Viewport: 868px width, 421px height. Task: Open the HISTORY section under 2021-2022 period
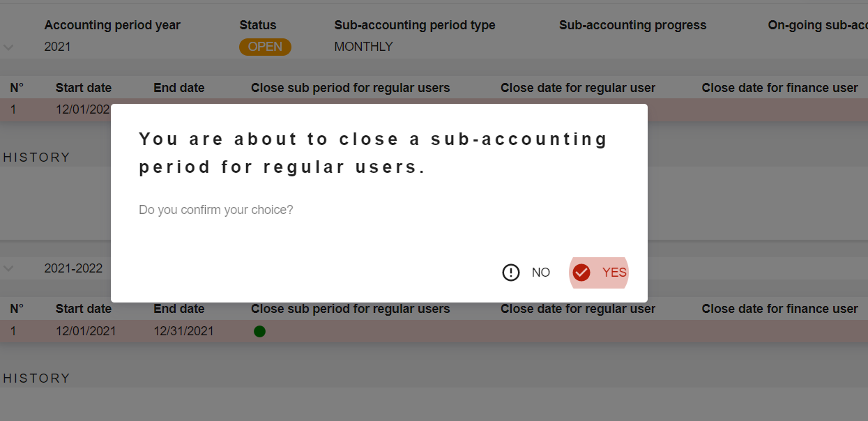tap(36, 378)
